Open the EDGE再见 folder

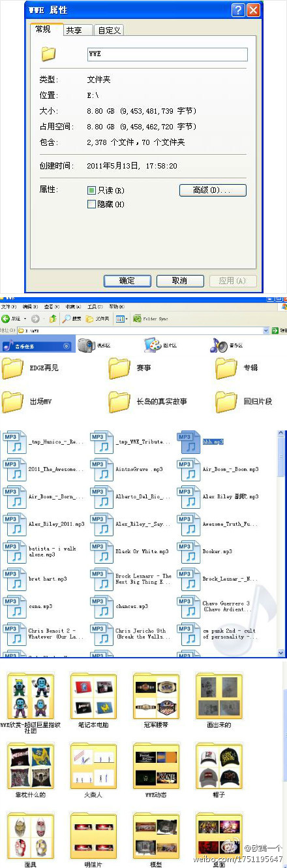point(13,368)
